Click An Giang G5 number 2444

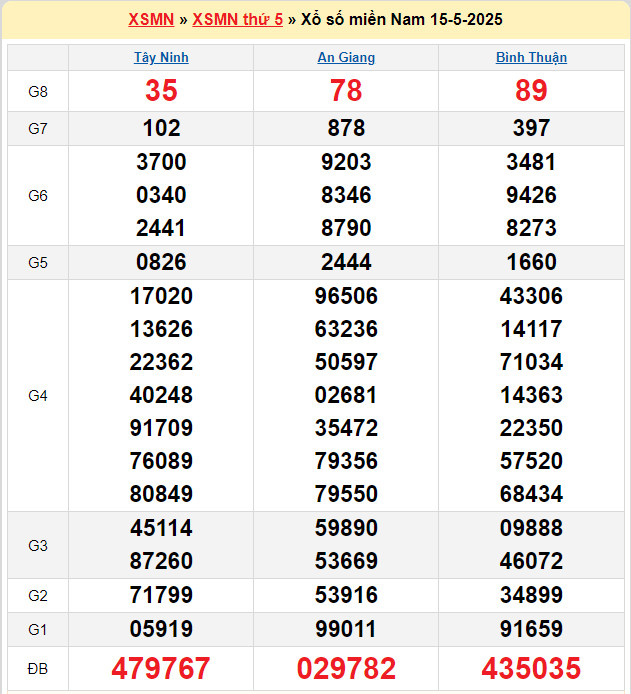coord(346,262)
